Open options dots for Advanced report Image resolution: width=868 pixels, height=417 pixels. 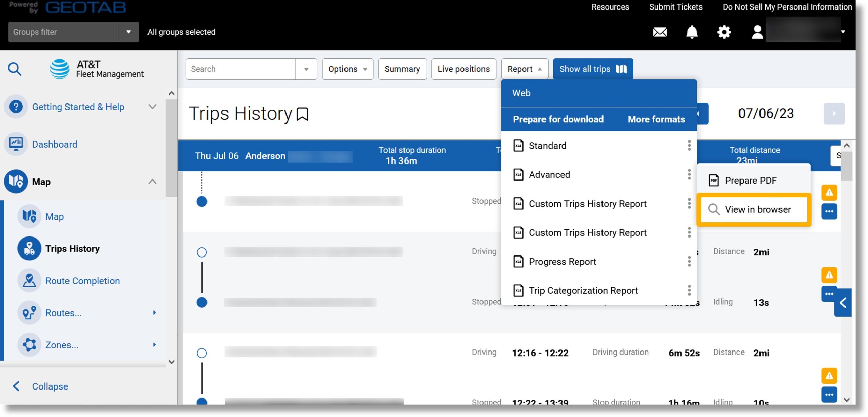tap(689, 174)
